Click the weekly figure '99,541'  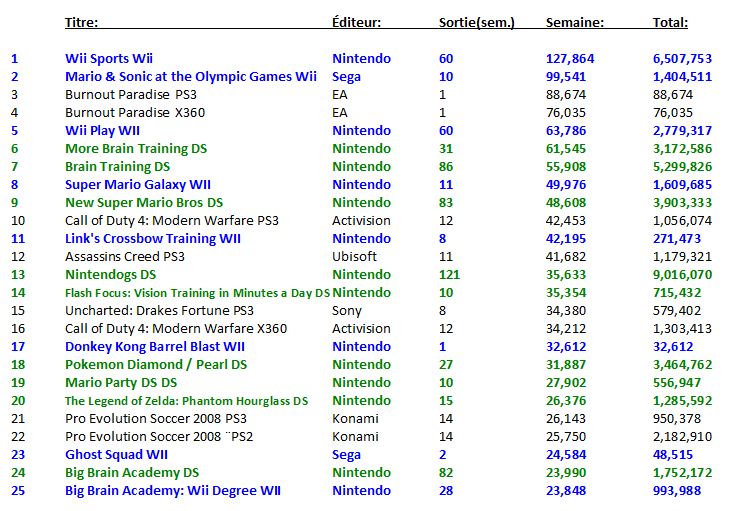566,77
